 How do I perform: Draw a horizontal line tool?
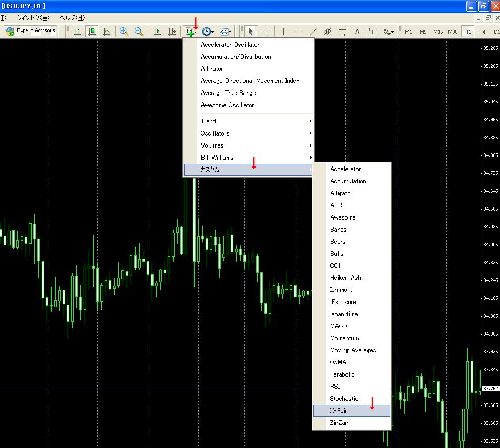(298, 32)
